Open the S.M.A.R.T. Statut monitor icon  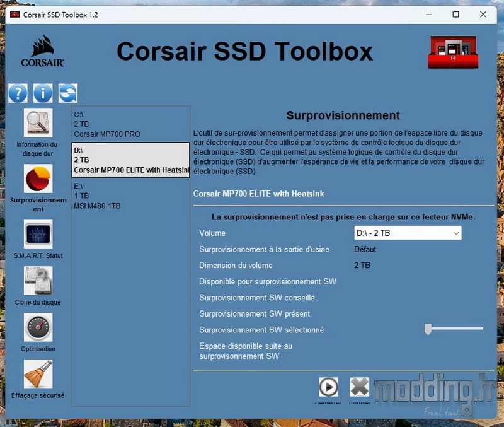38,234
